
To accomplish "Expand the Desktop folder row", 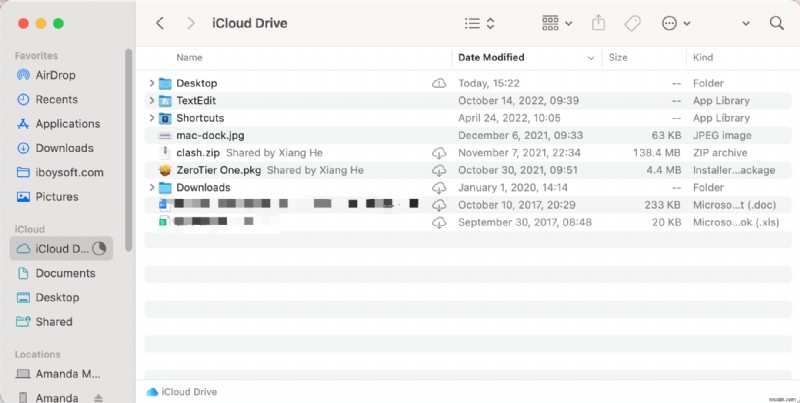I will point(152,83).
